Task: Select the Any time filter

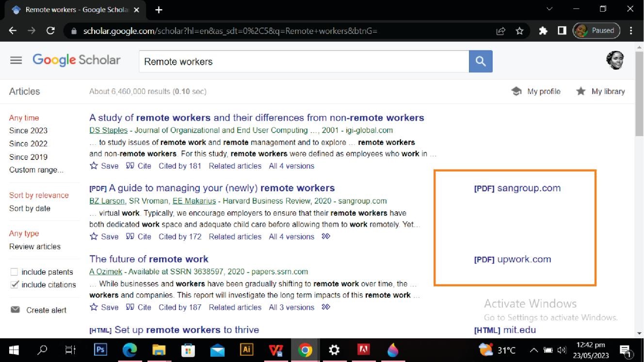Action: click(x=24, y=118)
